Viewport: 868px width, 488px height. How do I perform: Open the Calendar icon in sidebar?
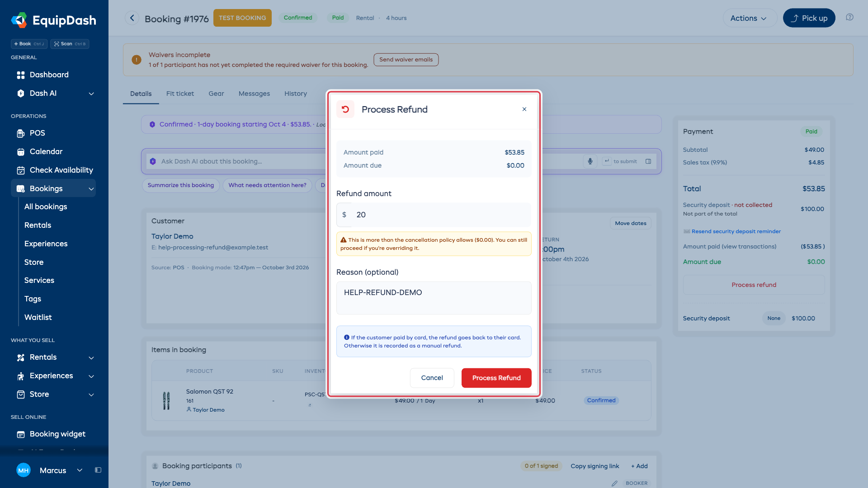coord(21,152)
